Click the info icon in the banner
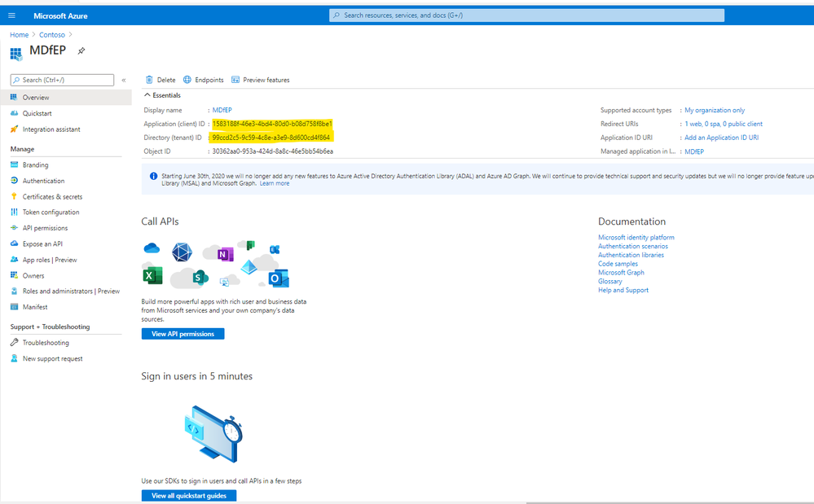The width and height of the screenshot is (814, 504). point(154,177)
